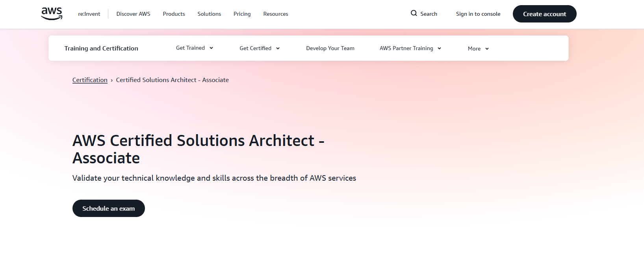Open the Discover AWS menu
This screenshot has width=644, height=260.
(133, 14)
